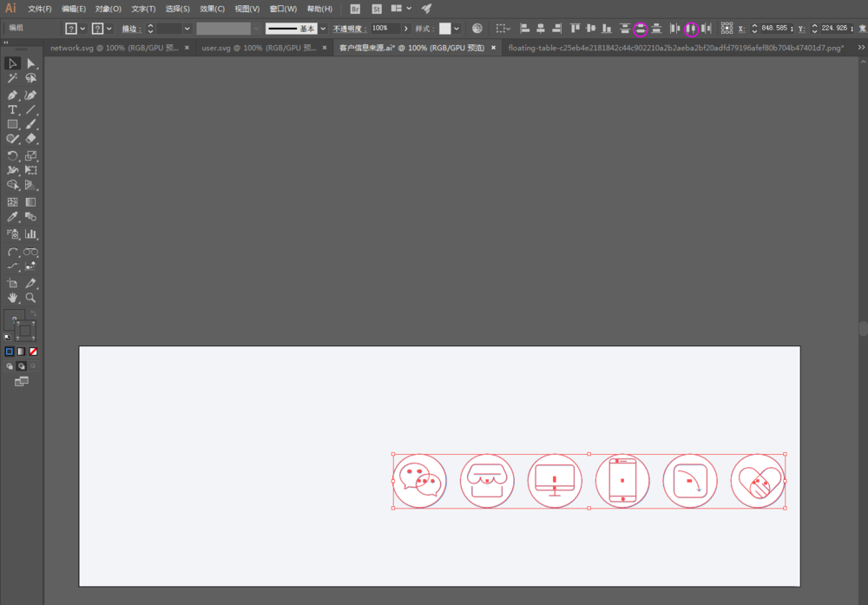Select the Column Graph tool
Image resolution: width=868 pixels, height=605 pixels.
click(x=31, y=234)
